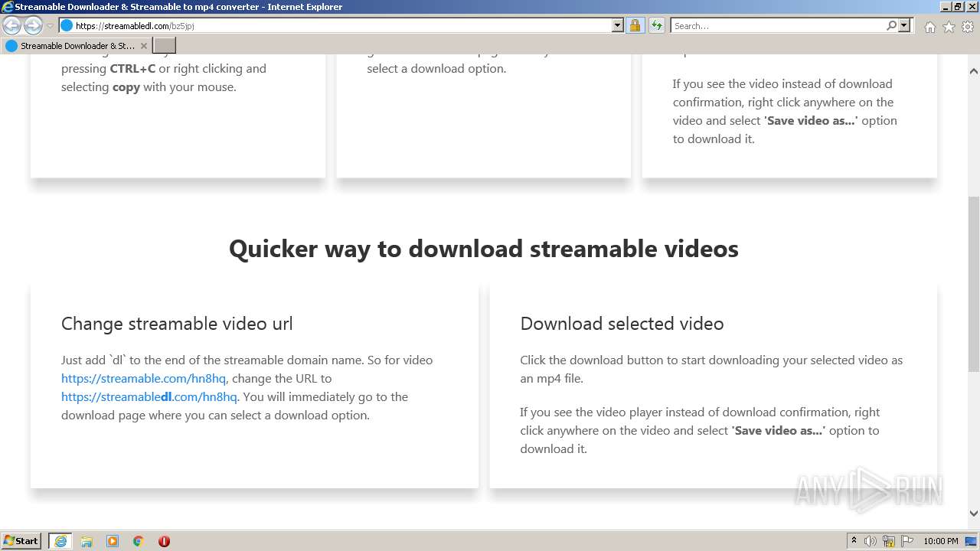Open the Tools gear icon
980x551 pixels.
coord(968,27)
